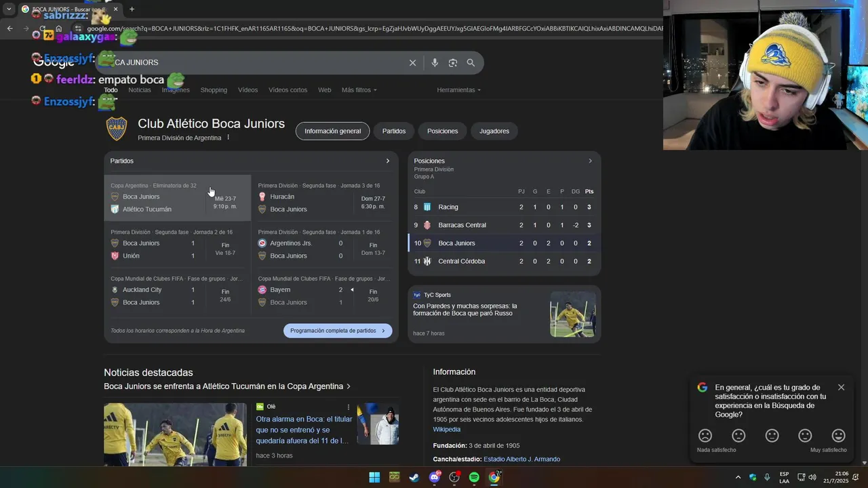Clear the search box with the X icon
868x488 pixels.
coord(412,62)
